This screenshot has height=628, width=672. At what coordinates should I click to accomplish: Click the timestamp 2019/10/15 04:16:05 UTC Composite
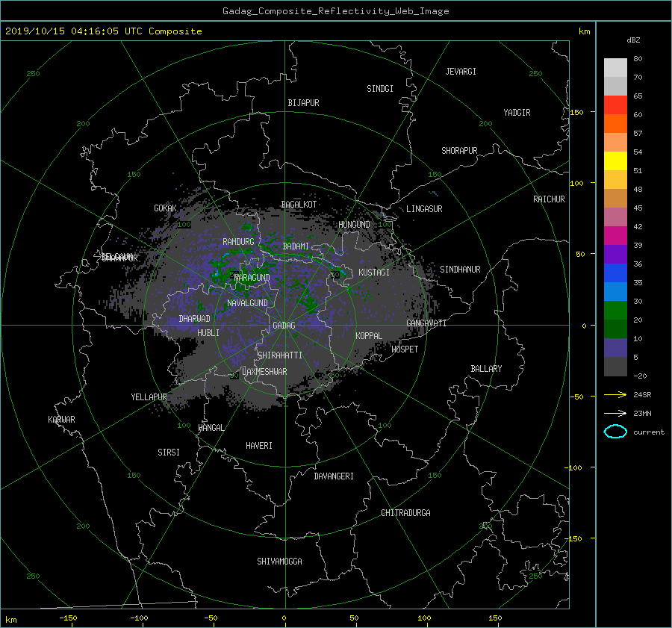coord(103,31)
